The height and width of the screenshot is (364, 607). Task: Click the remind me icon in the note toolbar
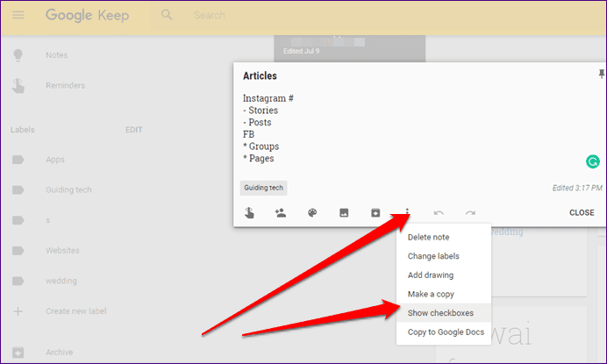[x=249, y=212]
